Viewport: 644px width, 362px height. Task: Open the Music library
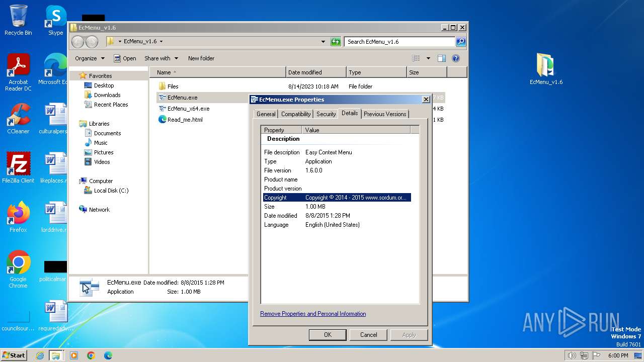tap(101, 143)
